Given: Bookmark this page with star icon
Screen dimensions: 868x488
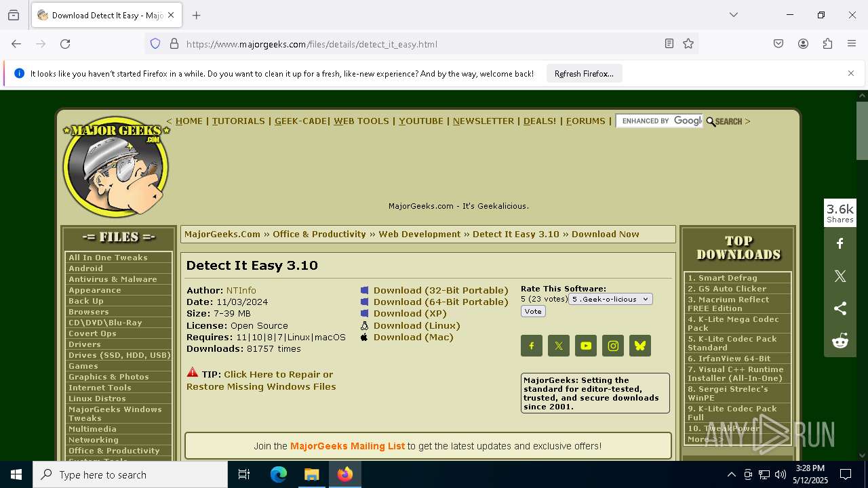Looking at the screenshot, I should (x=688, y=44).
